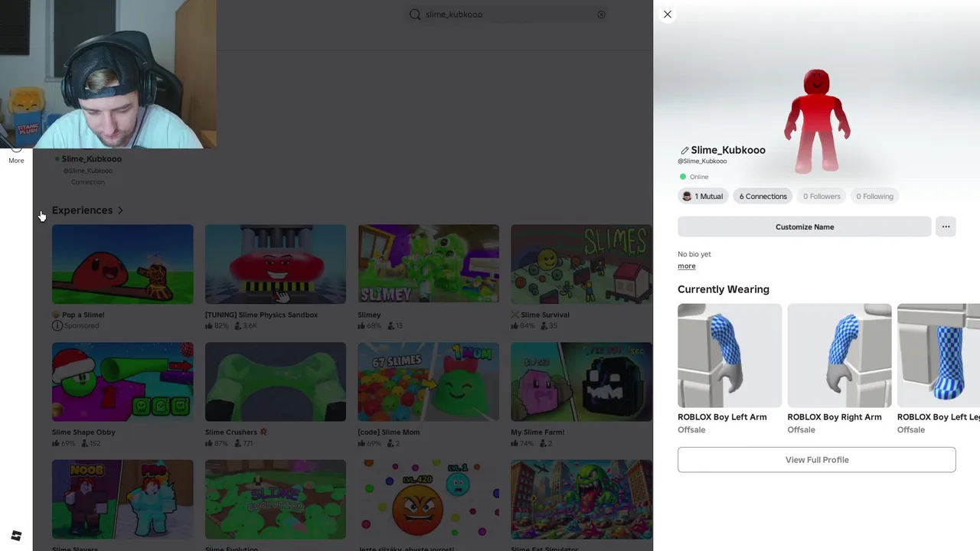The image size is (980, 551).
Task: Open the Slime Physics Sandbox game thumbnail
Action: [x=276, y=264]
